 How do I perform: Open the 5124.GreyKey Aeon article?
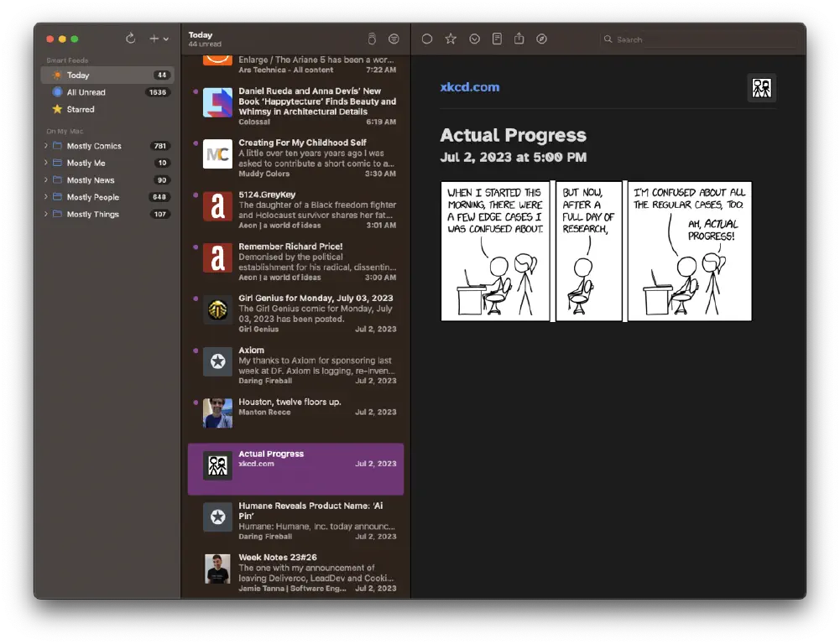point(295,210)
